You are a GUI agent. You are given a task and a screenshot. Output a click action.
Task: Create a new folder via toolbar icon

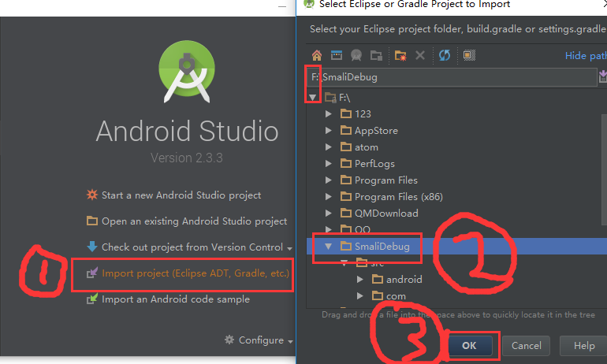tap(400, 55)
